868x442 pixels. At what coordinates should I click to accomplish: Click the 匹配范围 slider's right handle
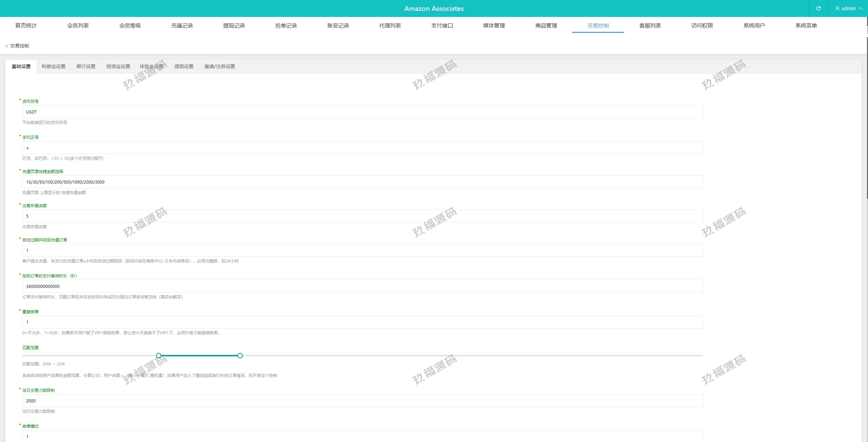click(240, 356)
